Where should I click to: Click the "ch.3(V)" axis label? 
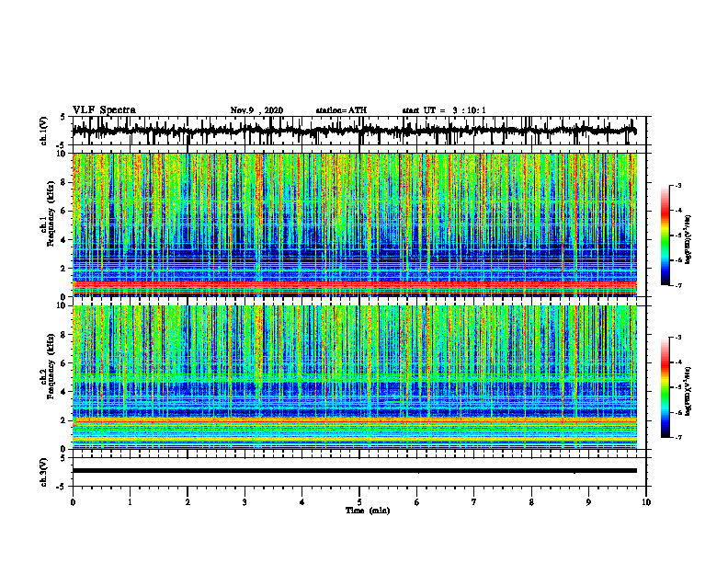(44, 473)
